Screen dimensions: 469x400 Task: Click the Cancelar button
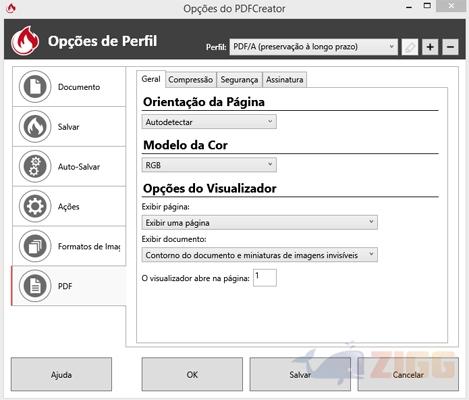(x=408, y=374)
